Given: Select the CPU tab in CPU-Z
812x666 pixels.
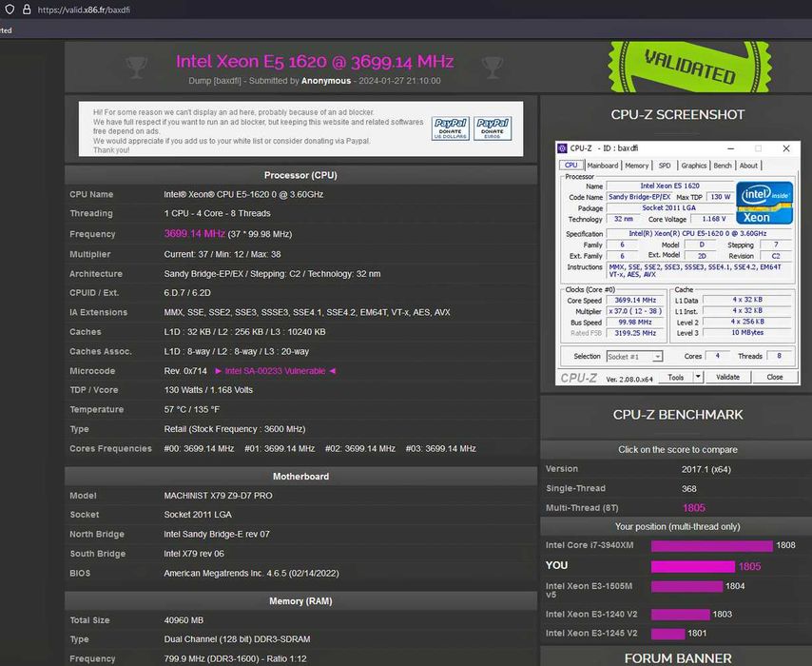Looking at the screenshot, I should tap(570, 166).
